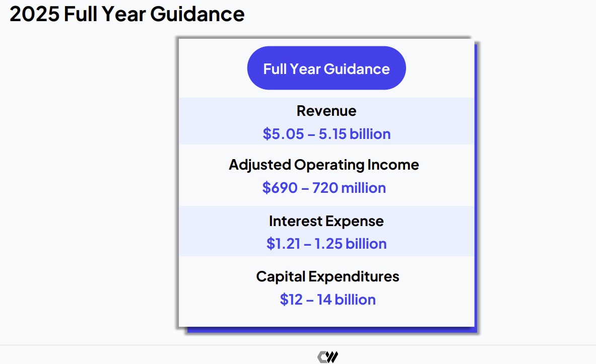Viewport: 596px width, 364px height.
Task: Click the $12 – 14 billion figure
Action: point(327,300)
